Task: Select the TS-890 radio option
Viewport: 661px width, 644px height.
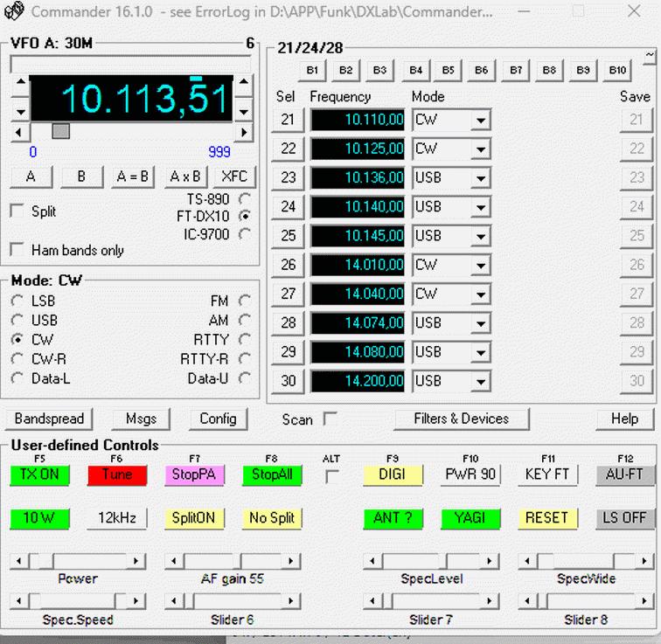Action: [x=245, y=199]
